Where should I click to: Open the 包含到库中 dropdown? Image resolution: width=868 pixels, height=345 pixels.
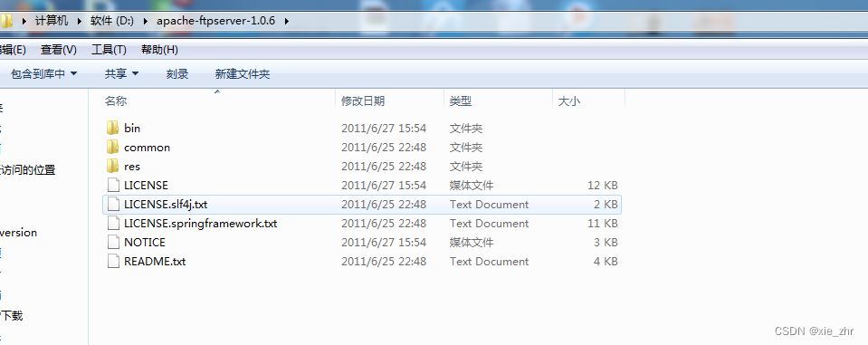tap(43, 73)
